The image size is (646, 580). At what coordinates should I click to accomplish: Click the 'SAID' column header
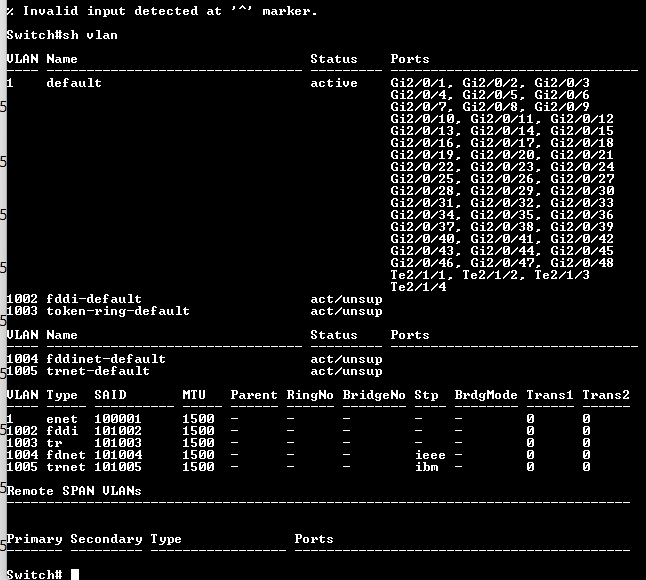point(110,395)
